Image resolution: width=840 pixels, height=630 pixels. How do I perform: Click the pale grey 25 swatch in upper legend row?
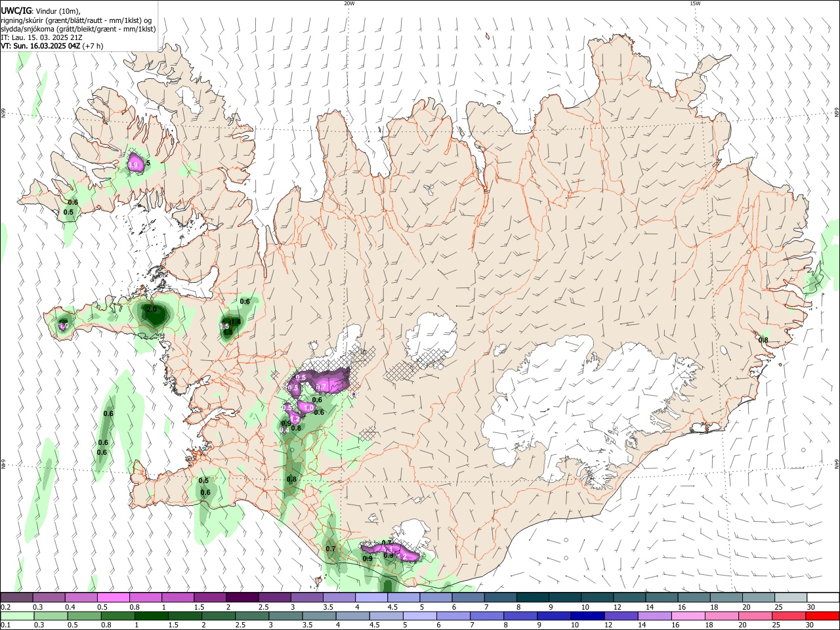click(791, 598)
